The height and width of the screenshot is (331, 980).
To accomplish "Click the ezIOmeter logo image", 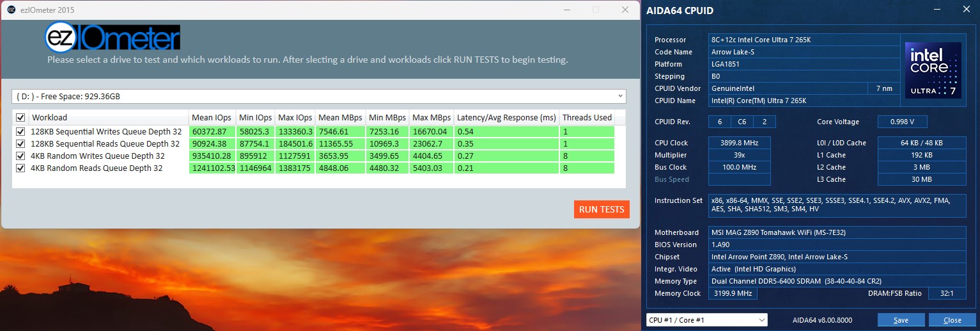I will pyautogui.click(x=113, y=38).
